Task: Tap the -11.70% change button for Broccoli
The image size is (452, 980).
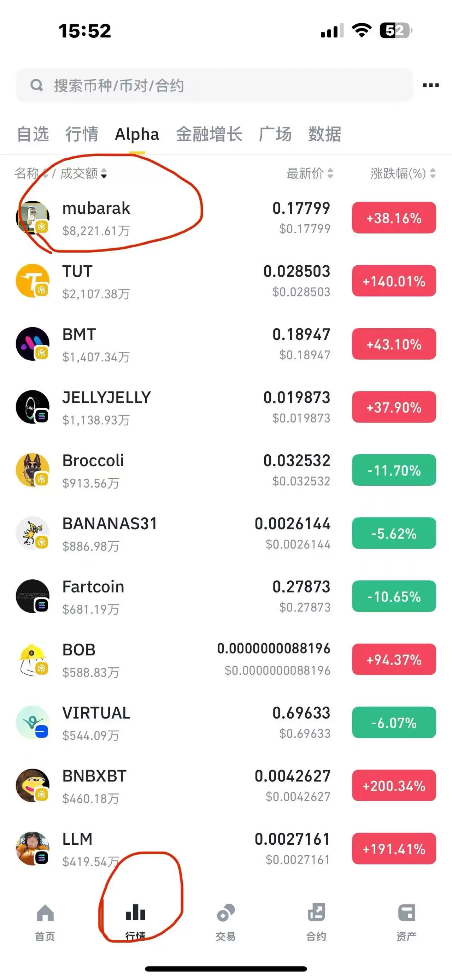Action: pyautogui.click(x=394, y=470)
